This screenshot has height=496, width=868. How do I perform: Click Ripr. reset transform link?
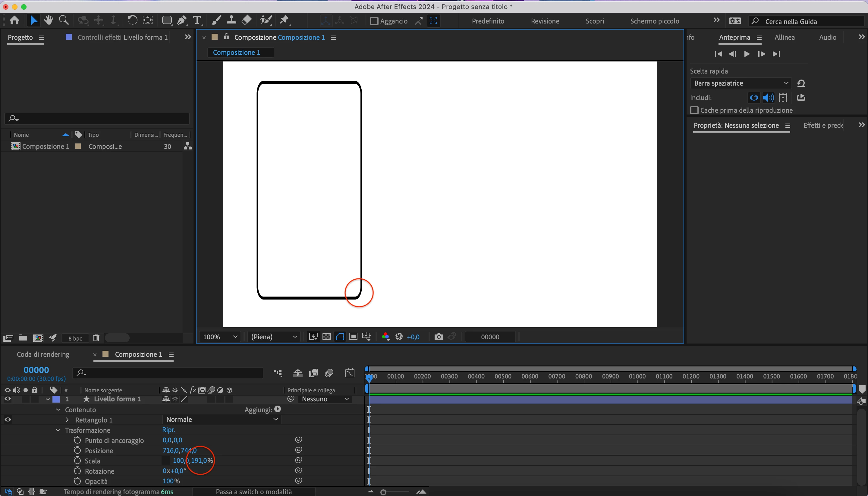pyautogui.click(x=168, y=430)
